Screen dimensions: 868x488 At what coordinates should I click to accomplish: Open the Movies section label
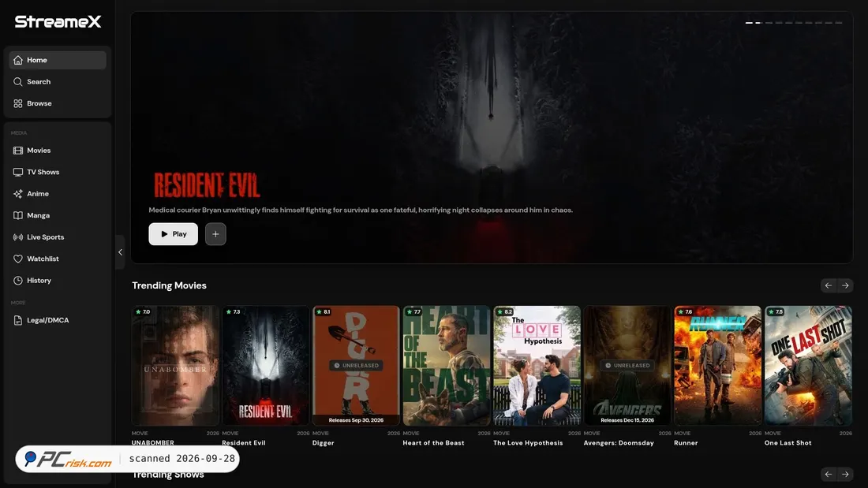click(x=39, y=151)
